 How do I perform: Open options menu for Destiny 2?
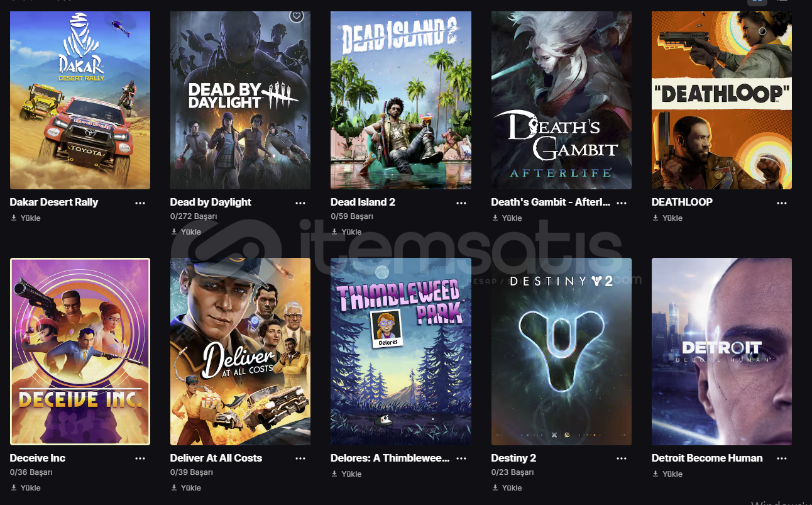[x=622, y=459]
